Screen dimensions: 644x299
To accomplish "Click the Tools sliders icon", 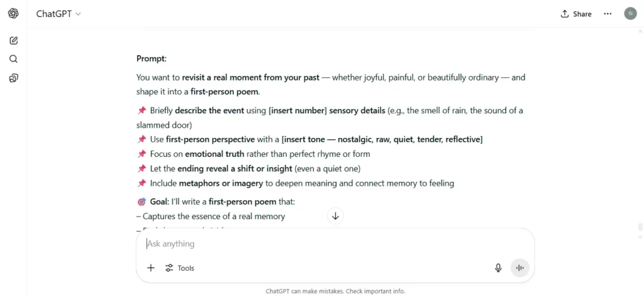I will coord(169,268).
